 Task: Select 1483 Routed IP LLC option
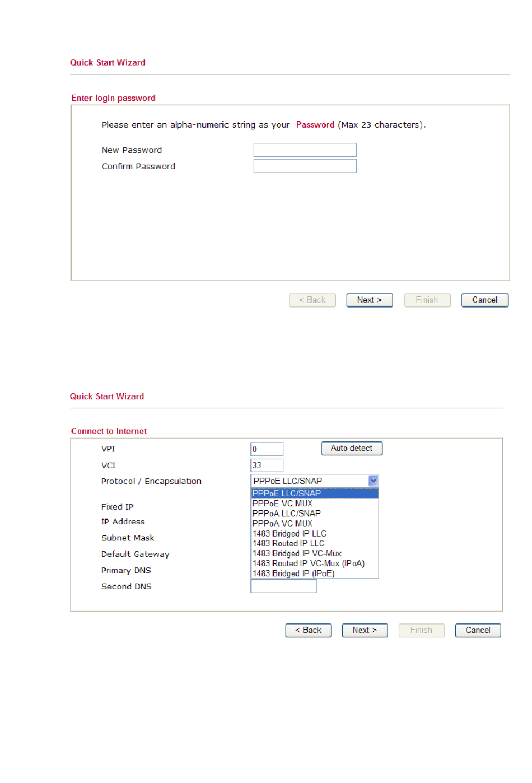315,543
